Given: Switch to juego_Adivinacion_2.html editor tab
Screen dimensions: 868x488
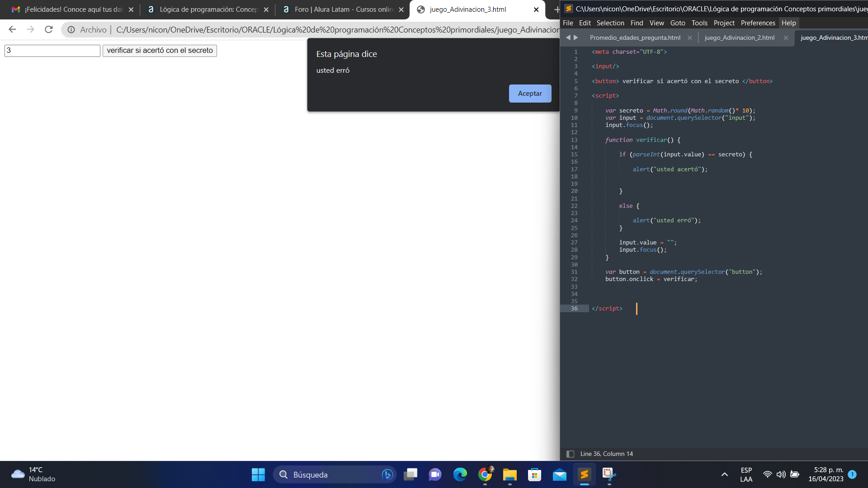Looking at the screenshot, I should coord(739,38).
